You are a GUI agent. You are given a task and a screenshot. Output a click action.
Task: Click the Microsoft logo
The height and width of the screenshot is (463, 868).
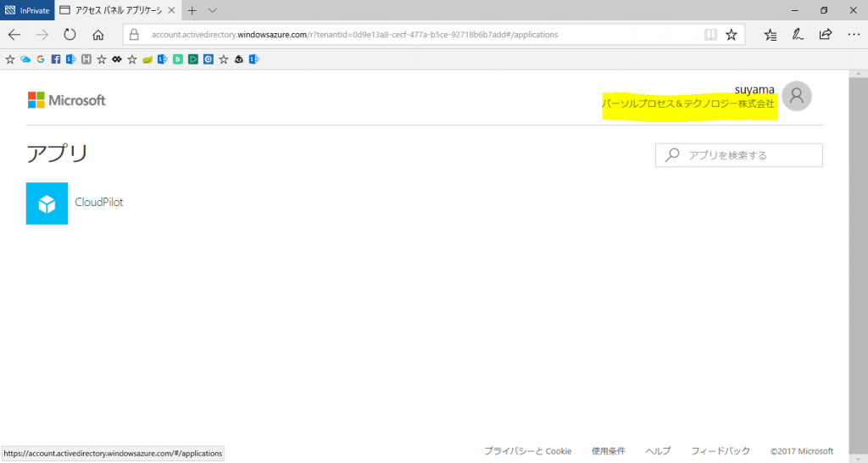tap(66, 100)
